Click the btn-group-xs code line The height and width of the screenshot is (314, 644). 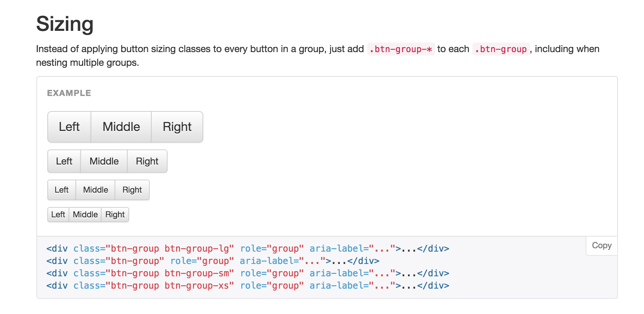click(x=248, y=286)
